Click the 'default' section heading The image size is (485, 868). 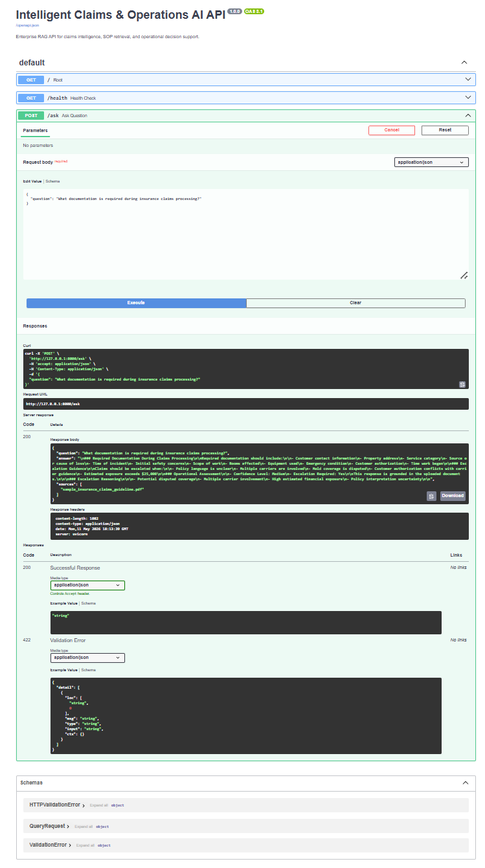click(x=32, y=63)
